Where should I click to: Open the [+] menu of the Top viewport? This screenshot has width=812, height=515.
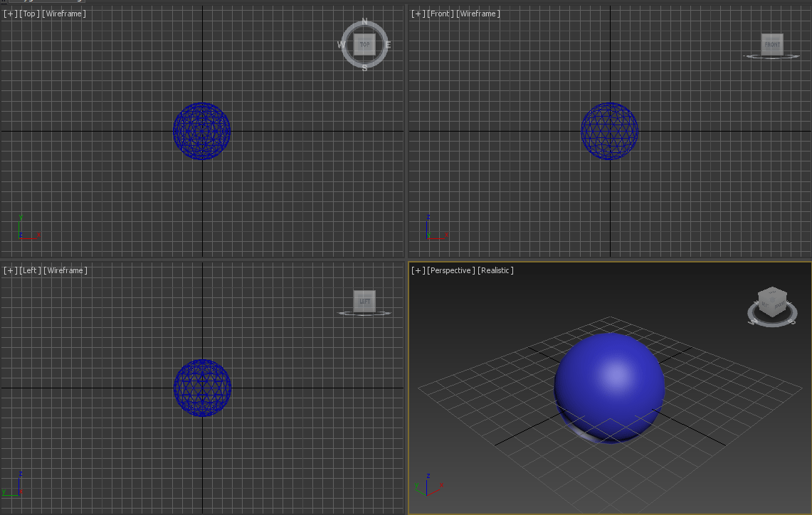11,14
